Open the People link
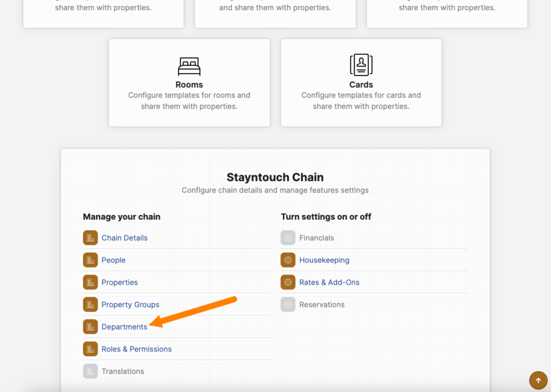This screenshot has height=392, width=551. point(114,260)
